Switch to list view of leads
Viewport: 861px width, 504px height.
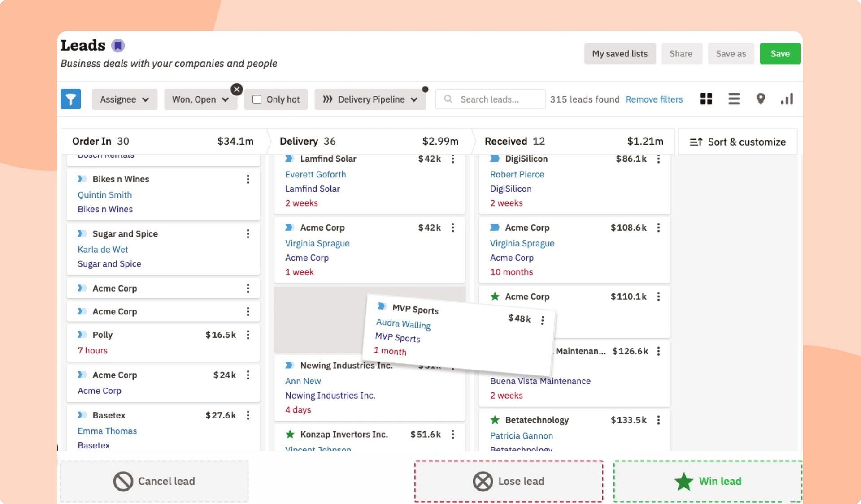[734, 99]
